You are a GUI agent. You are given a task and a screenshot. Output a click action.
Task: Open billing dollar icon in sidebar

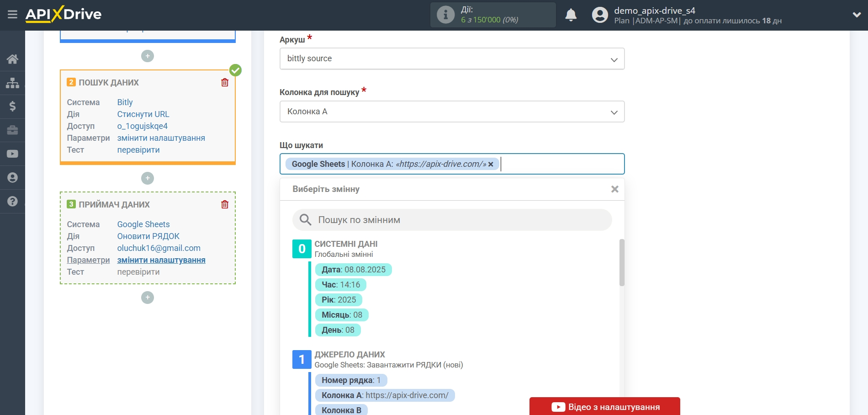12,106
